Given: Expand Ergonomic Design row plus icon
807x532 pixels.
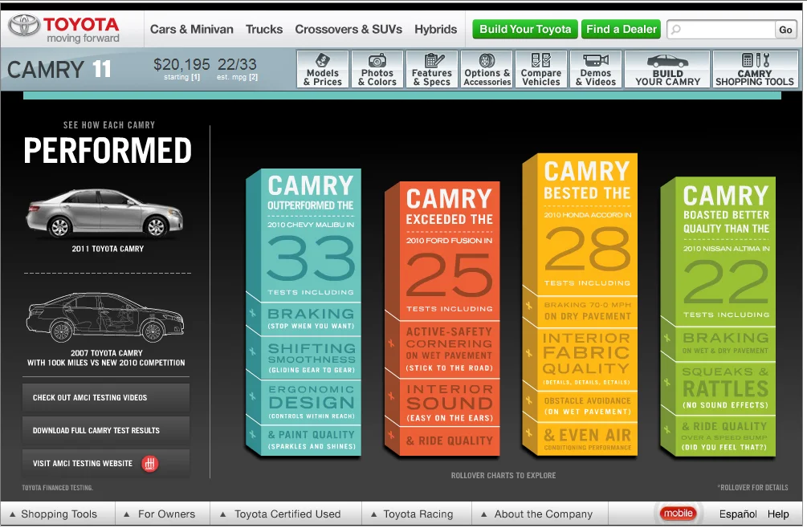Looking at the screenshot, I should (252, 396).
